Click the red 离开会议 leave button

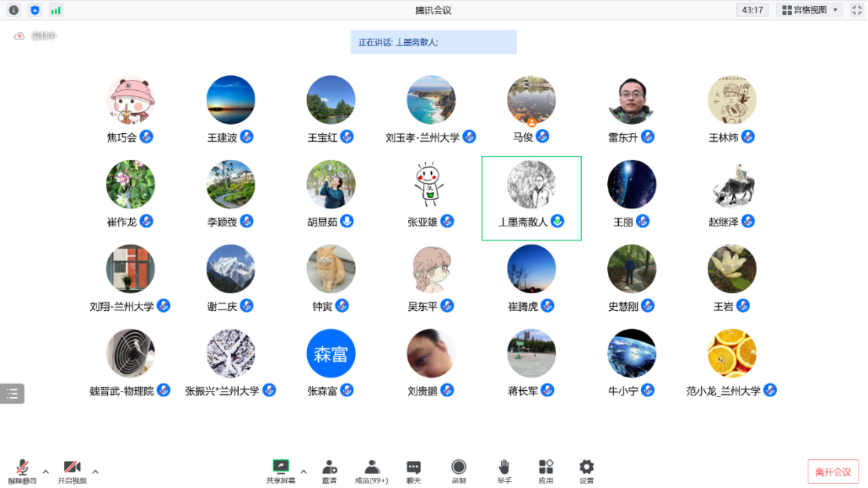833,472
